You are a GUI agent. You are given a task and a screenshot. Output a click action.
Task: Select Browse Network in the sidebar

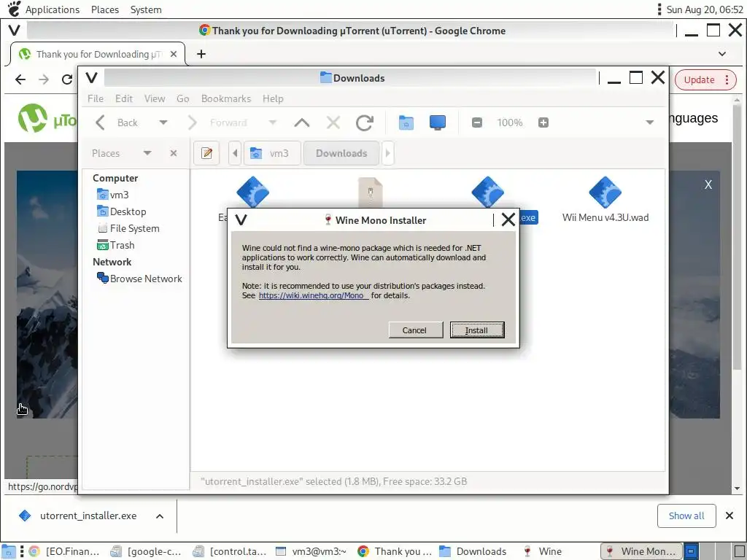(139, 279)
